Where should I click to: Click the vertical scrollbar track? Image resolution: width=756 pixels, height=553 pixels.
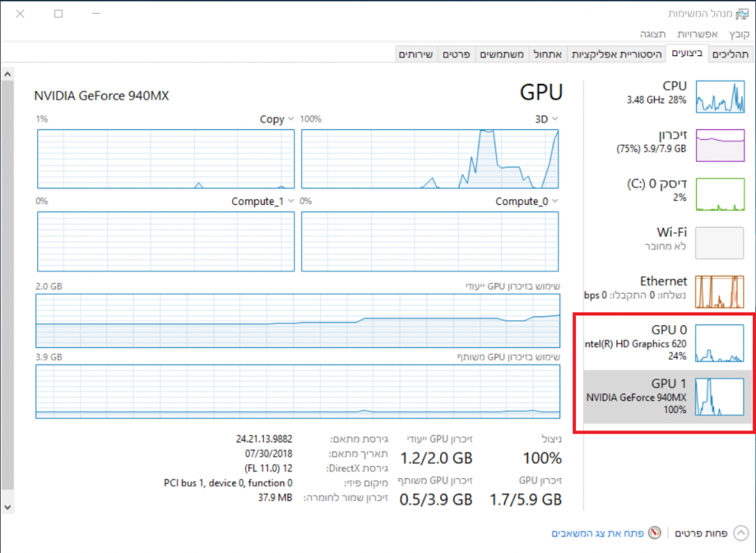pyautogui.click(x=8, y=290)
